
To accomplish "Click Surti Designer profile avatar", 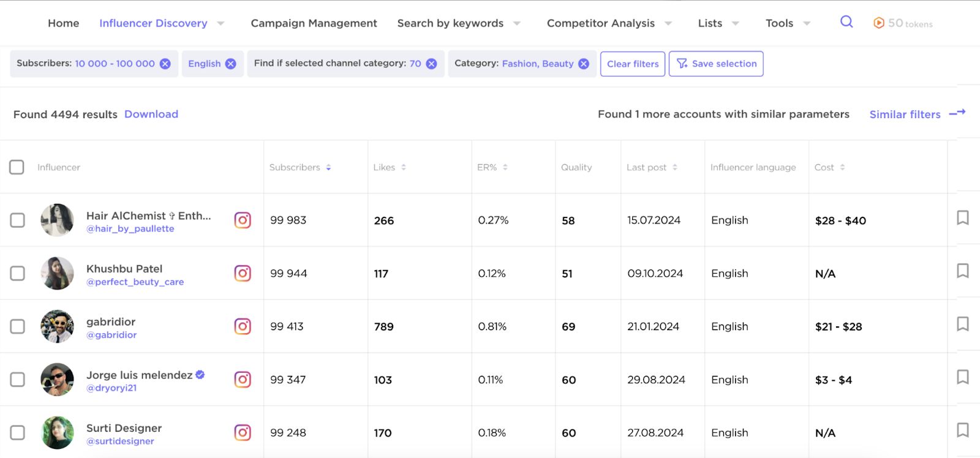I will 57,433.
